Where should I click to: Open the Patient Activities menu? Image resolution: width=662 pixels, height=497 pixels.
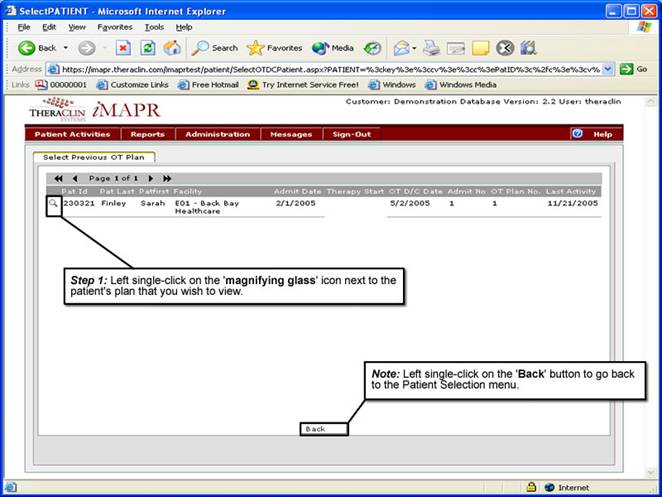point(72,134)
